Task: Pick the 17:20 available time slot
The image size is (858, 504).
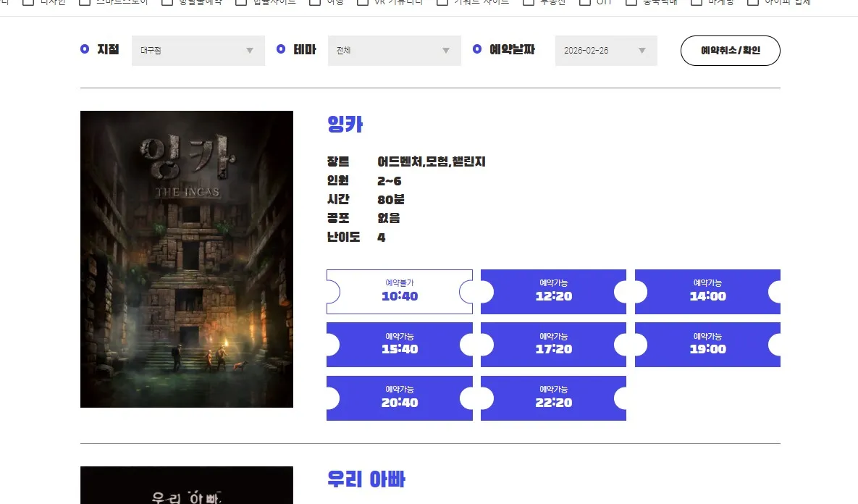Action: (x=553, y=345)
